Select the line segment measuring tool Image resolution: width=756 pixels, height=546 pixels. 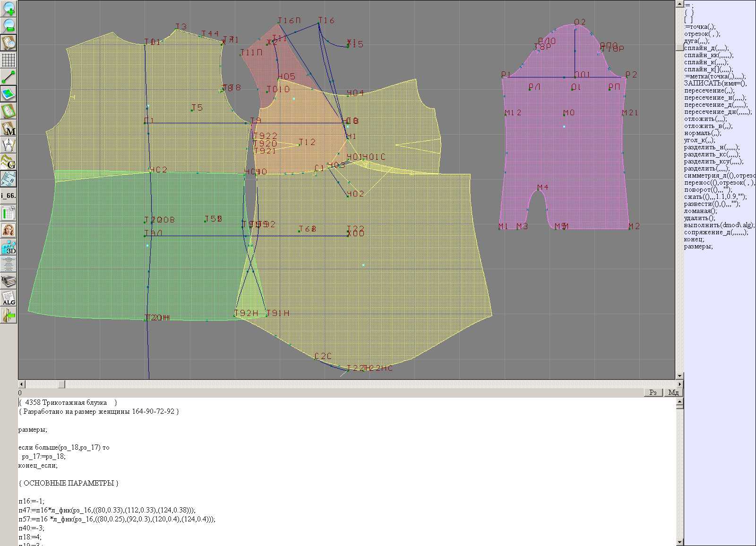point(9,77)
